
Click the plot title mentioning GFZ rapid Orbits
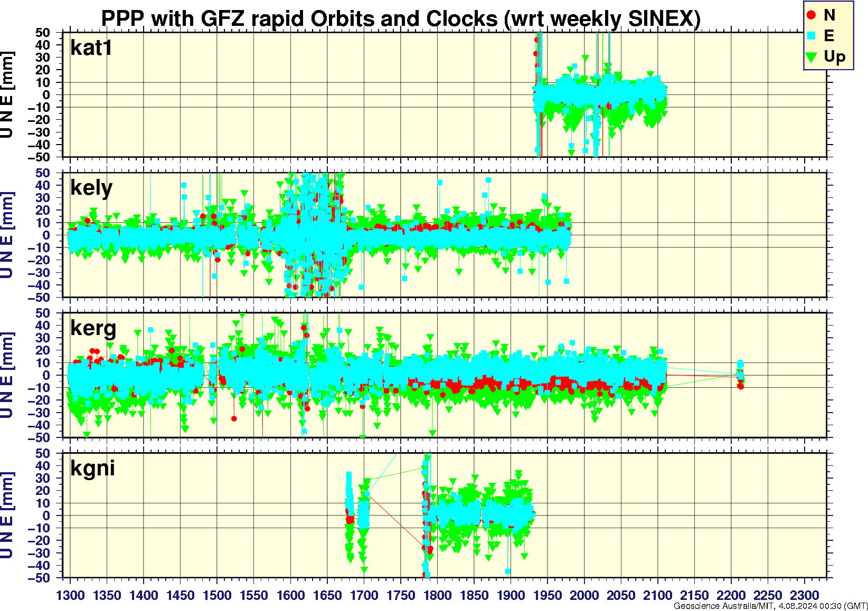point(401,19)
